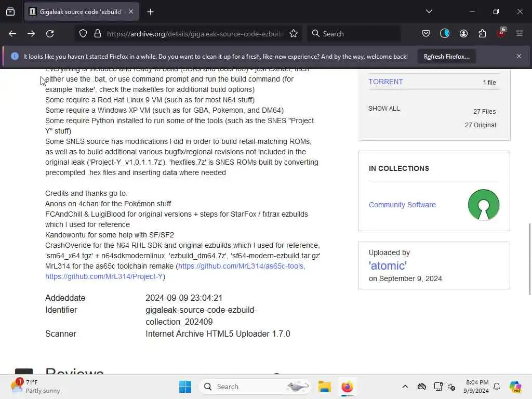Click the archive.org URL address bar
Image resolution: width=532 pixels, height=399 pixels.
[x=195, y=34]
